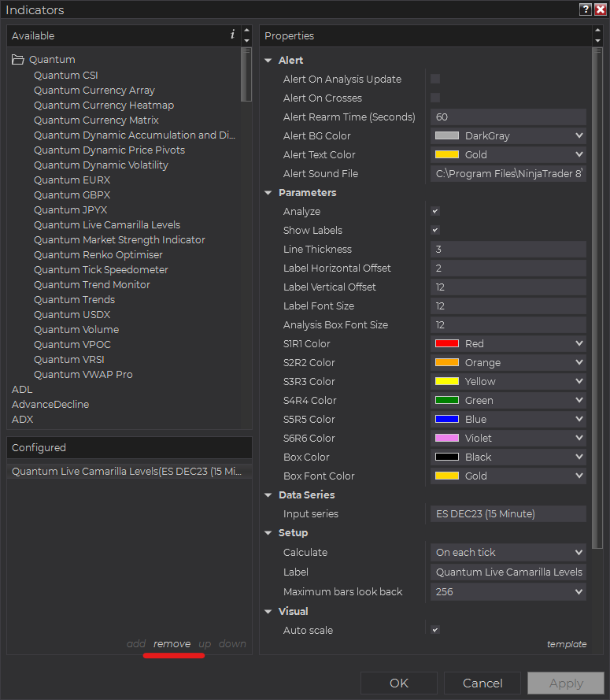This screenshot has width=610, height=700.
Task: Open the Calculate On each tick dropdown
Action: coord(508,552)
